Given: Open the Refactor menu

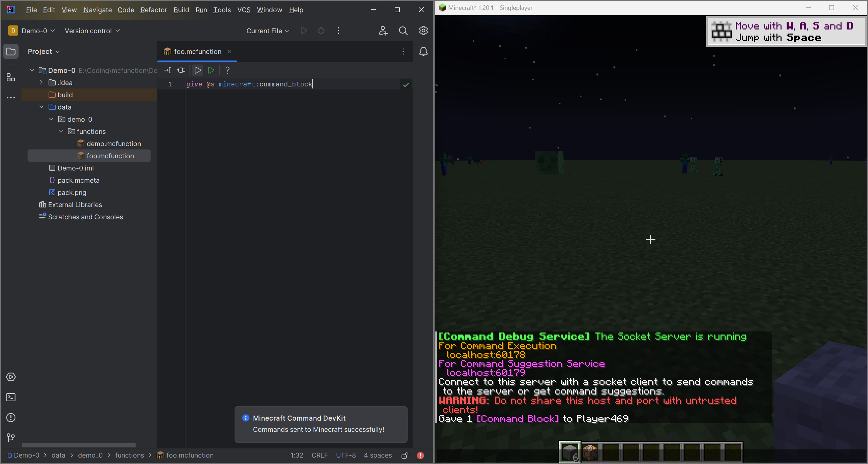Looking at the screenshot, I should (x=154, y=10).
